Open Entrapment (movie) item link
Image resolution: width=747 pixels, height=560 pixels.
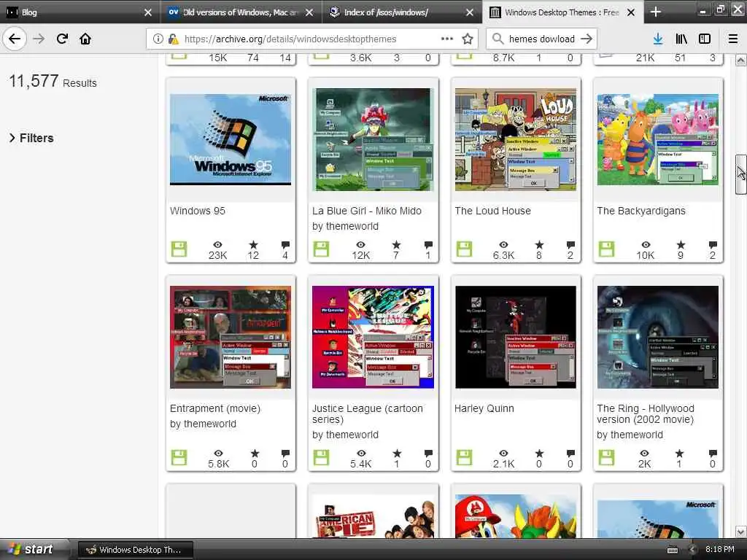tap(215, 408)
